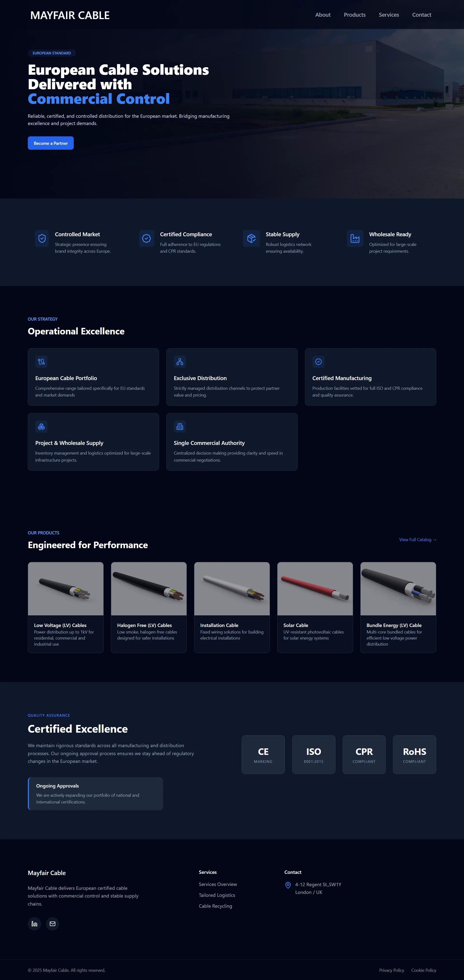The height and width of the screenshot is (980, 464).
Task: Click the Certified Excellence heading
Action: pyautogui.click(x=78, y=729)
